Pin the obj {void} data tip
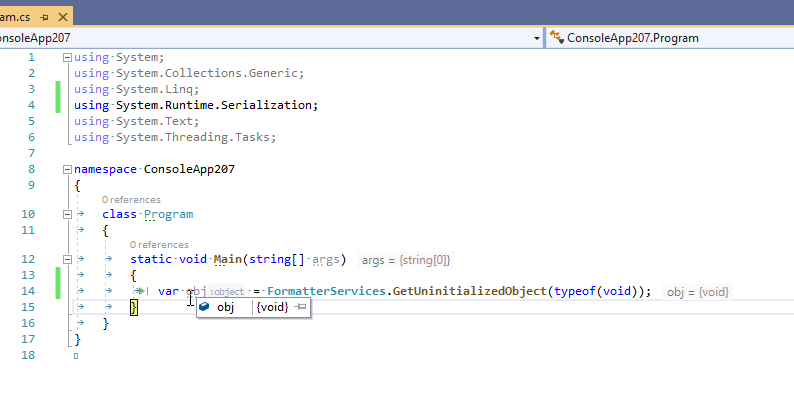This screenshot has height=398, width=794. tap(301, 307)
